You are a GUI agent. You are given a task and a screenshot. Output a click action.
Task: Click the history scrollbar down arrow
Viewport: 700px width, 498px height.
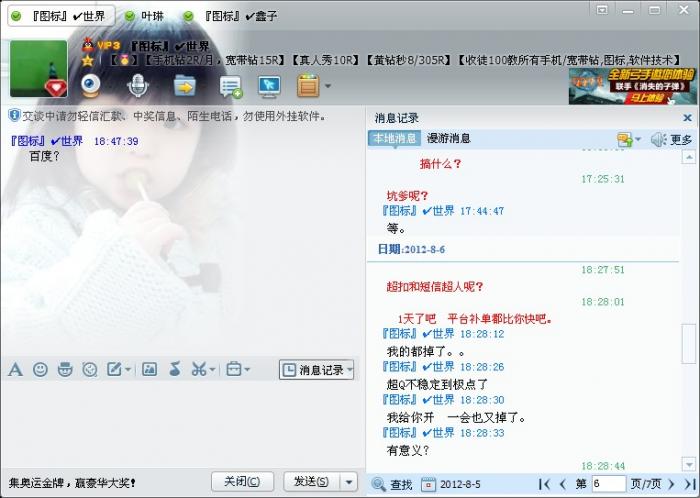689,464
